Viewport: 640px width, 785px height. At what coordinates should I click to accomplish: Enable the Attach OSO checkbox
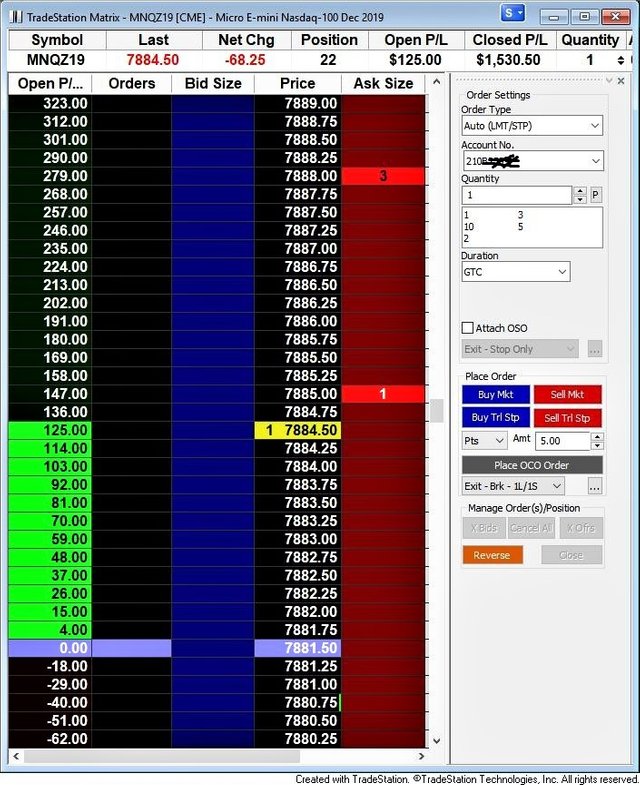coord(467,328)
